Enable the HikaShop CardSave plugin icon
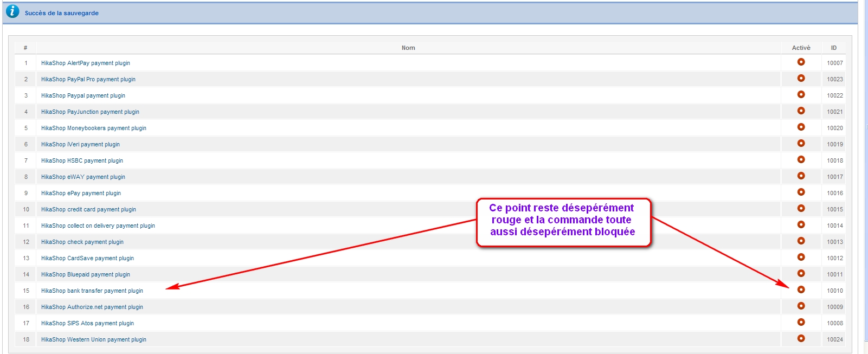Viewport: 868px width, 354px height. coord(801,258)
